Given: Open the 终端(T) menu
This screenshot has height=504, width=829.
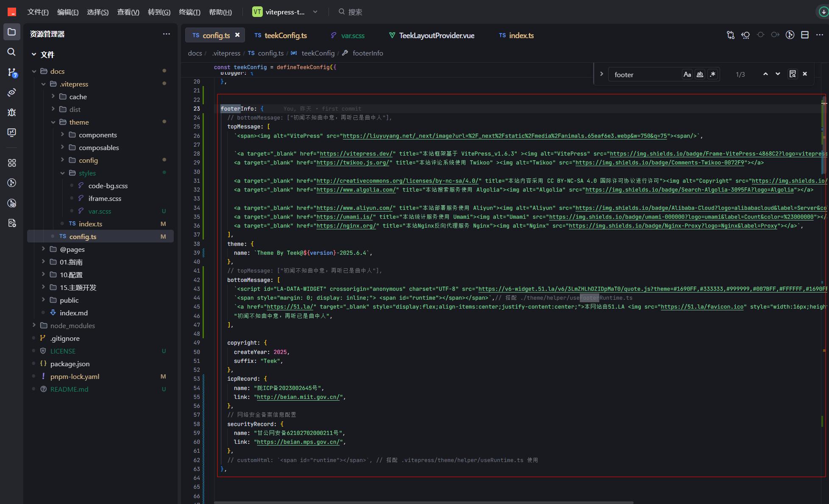Looking at the screenshot, I should [x=189, y=12].
